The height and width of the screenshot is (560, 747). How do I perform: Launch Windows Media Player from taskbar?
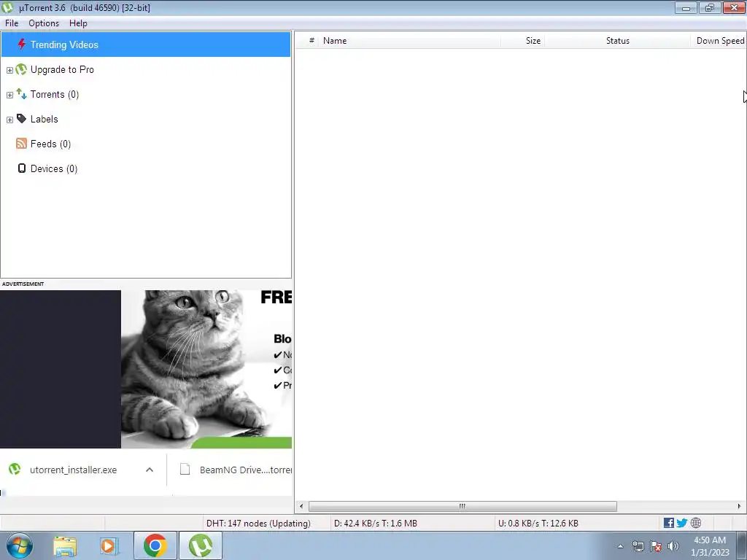[109, 546]
